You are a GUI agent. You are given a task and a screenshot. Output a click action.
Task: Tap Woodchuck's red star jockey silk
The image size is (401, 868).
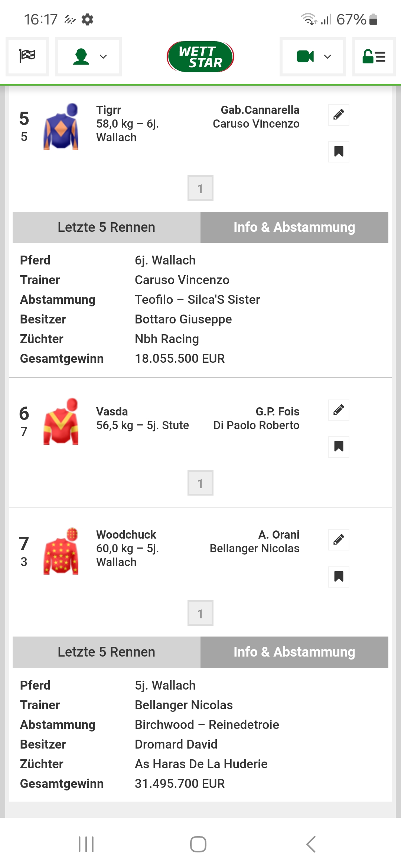point(61,551)
